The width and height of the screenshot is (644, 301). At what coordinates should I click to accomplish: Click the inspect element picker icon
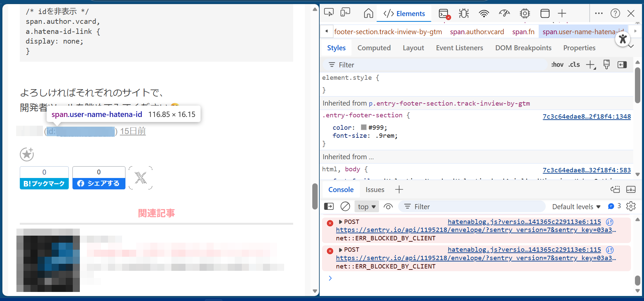click(329, 13)
